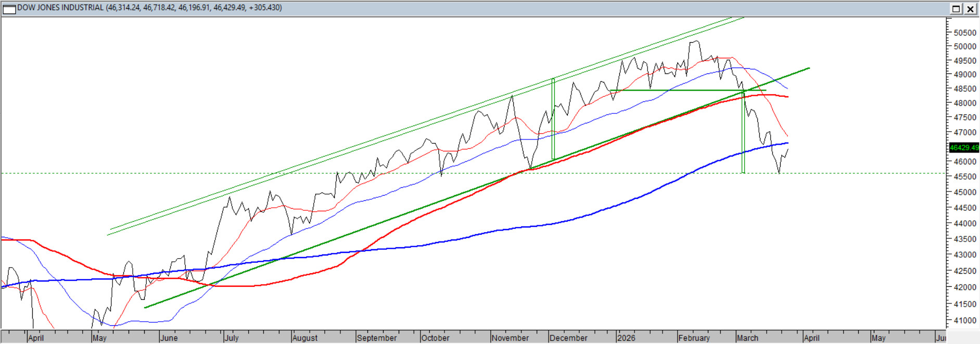Click the chart window icon beside the title
Viewport: 980px width, 344px height.
tap(9, 9)
